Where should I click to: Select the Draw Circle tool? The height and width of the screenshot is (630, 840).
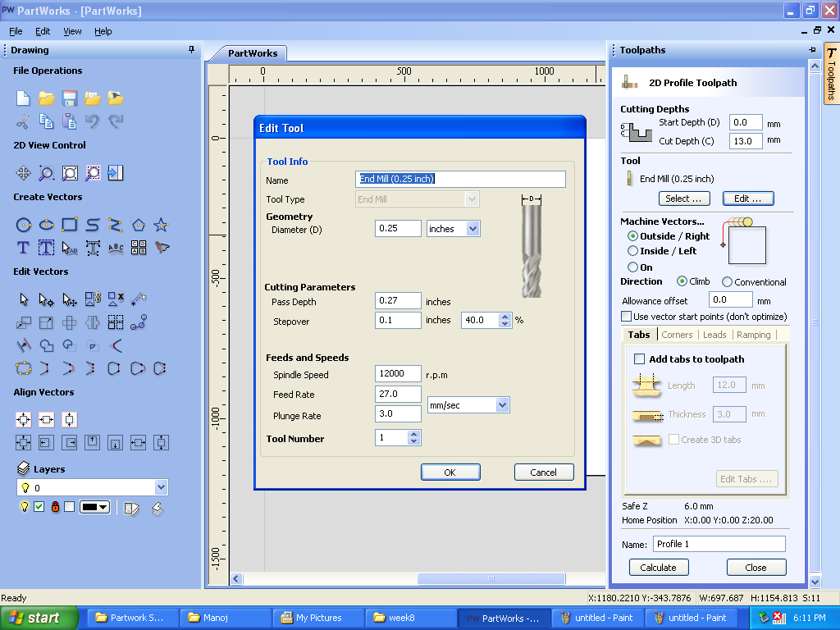pos(23,225)
